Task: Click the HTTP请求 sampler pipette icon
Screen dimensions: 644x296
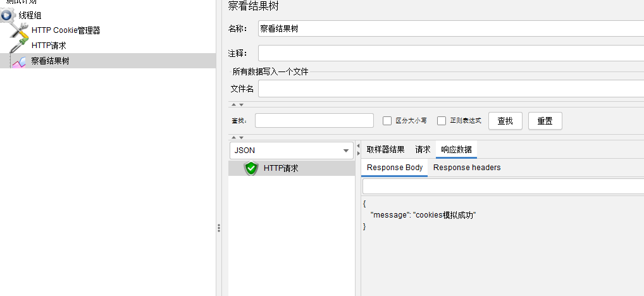Action: (19, 46)
